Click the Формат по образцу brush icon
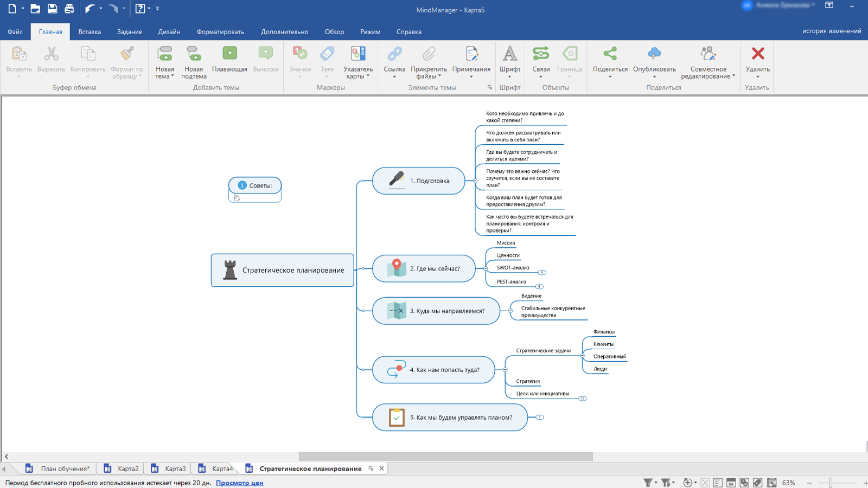 coord(127,54)
